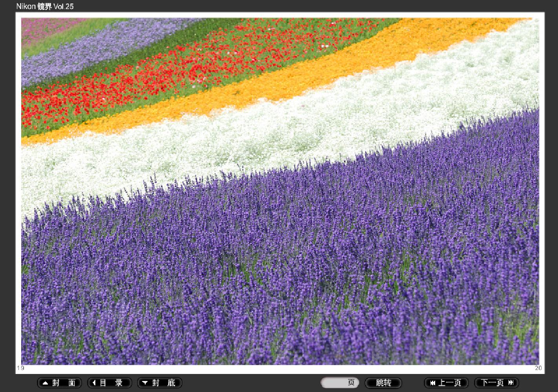Click the flower field photo
558x392 pixels.
tap(280, 191)
